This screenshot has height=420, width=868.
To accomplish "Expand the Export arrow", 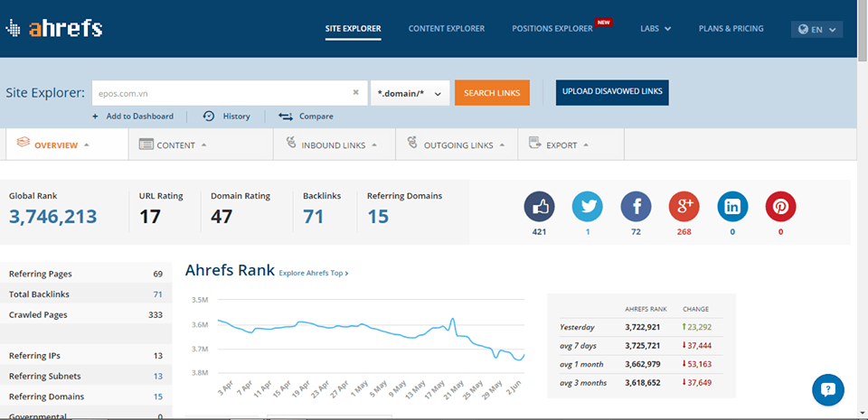I will (586, 145).
